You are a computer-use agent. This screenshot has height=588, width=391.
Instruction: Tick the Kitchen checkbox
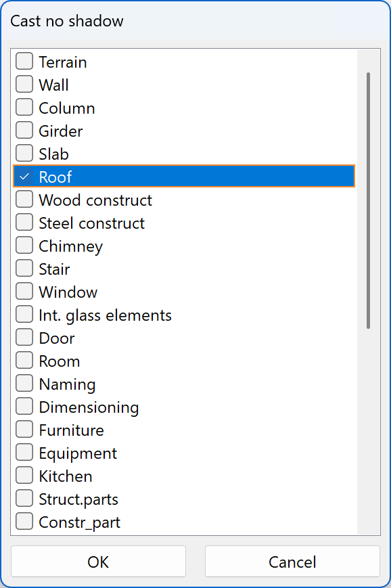tap(24, 475)
